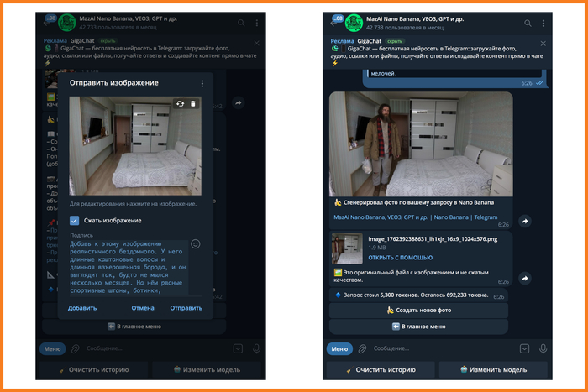The image size is (588, 392).
Task: Click the microphone icon in right window
Action: tap(543, 348)
